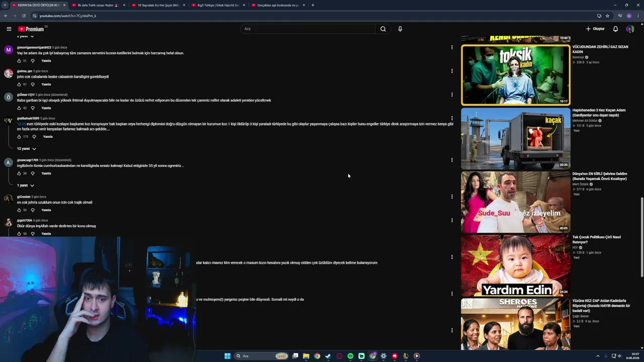Switch to "18 Yaşındaki Kız" tab

(x=158, y=5)
